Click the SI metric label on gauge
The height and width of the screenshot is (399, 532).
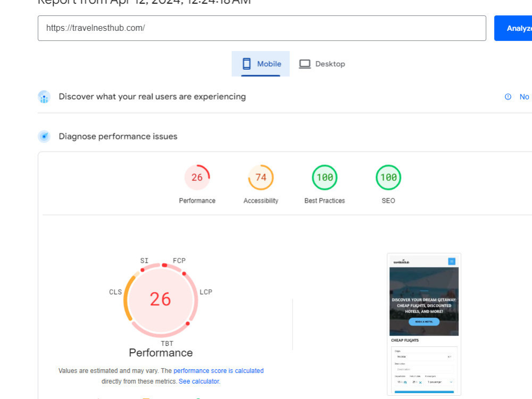coord(144,261)
